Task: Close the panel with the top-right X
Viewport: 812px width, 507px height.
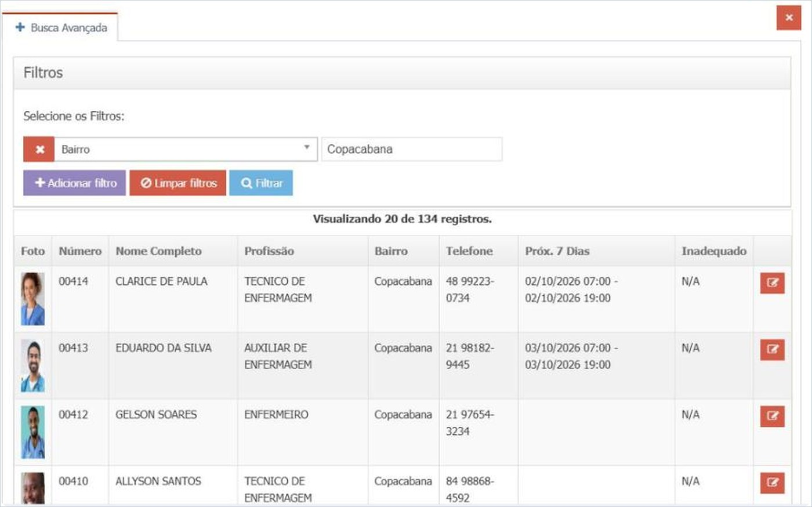Action: [789, 17]
